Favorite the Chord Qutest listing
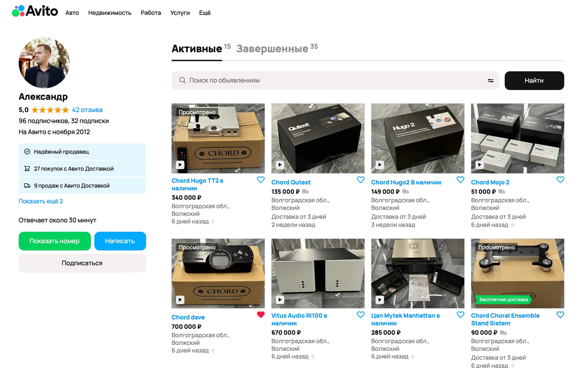Screen dimensions: 588x368 coord(360,180)
